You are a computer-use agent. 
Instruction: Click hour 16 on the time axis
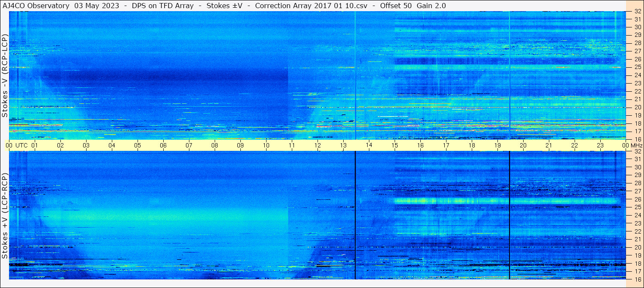click(420, 145)
